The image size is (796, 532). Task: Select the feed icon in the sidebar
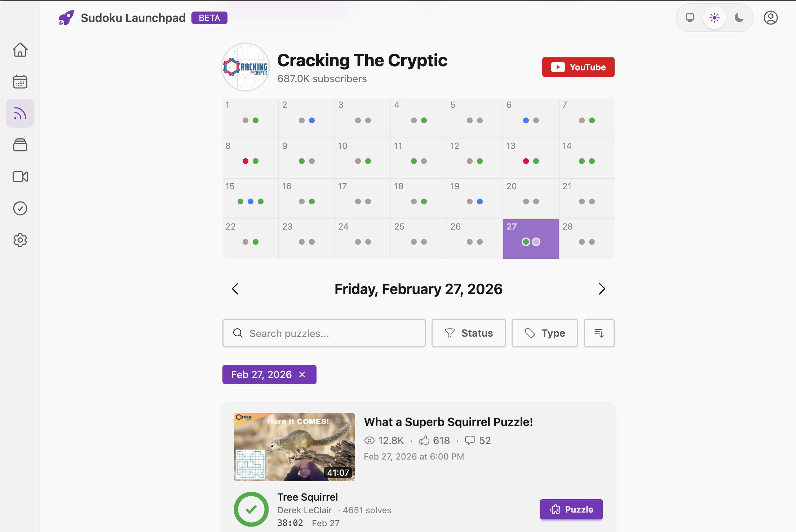20,113
